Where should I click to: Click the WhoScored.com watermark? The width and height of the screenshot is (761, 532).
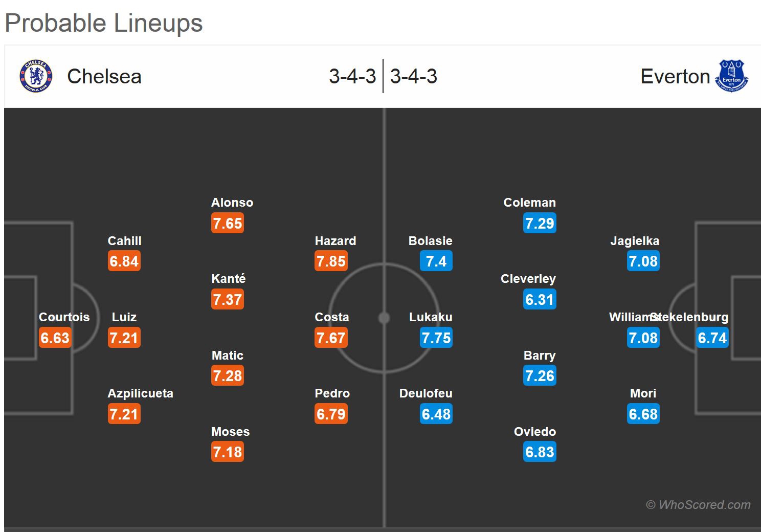tap(699, 505)
